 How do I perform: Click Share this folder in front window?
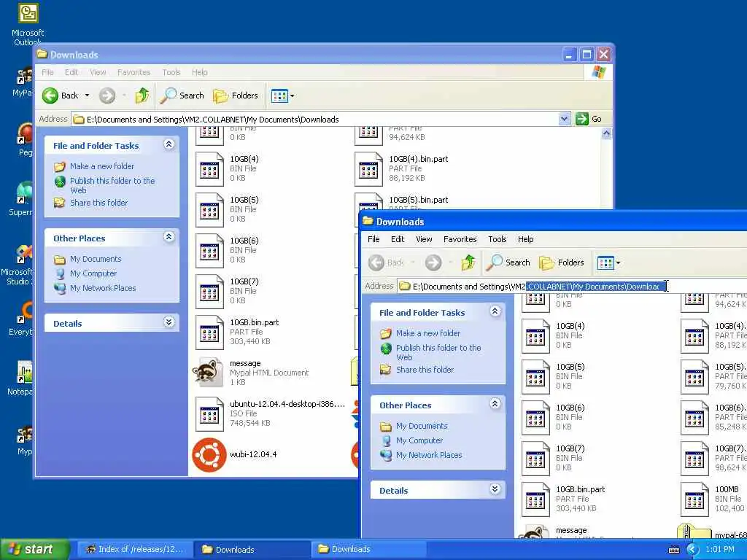(425, 370)
